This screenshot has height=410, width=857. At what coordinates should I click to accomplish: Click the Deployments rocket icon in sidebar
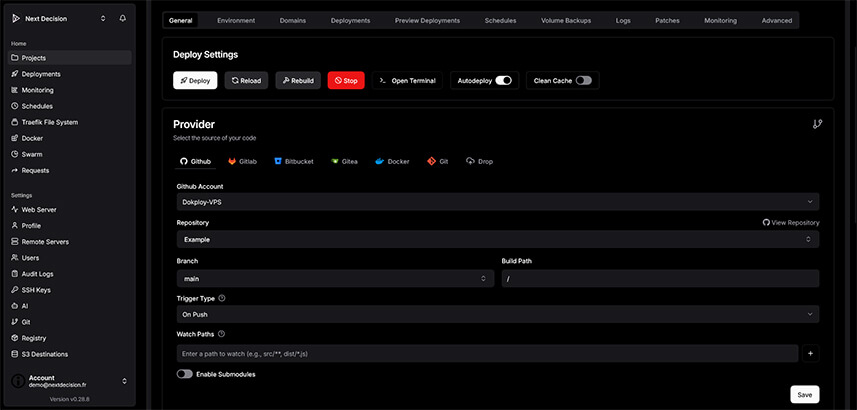tap(15, 74)
